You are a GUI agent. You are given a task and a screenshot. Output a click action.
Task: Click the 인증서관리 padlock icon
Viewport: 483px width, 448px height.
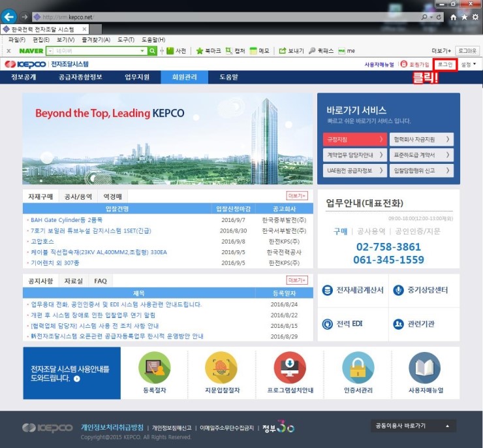pyautogui.click(x=358, y=368)
